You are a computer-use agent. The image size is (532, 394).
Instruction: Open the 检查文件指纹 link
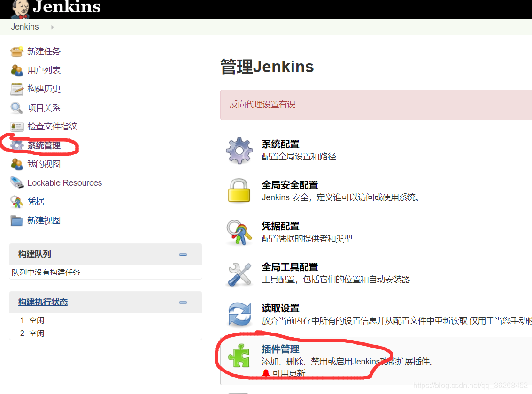click(x=52, y=126)
